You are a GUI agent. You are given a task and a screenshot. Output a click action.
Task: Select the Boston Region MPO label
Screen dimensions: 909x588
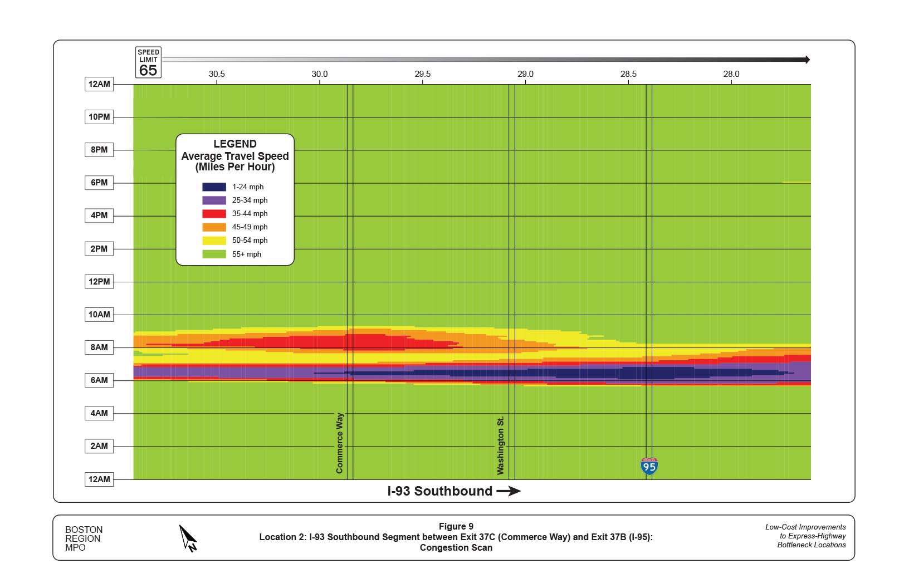coord(84,538)
